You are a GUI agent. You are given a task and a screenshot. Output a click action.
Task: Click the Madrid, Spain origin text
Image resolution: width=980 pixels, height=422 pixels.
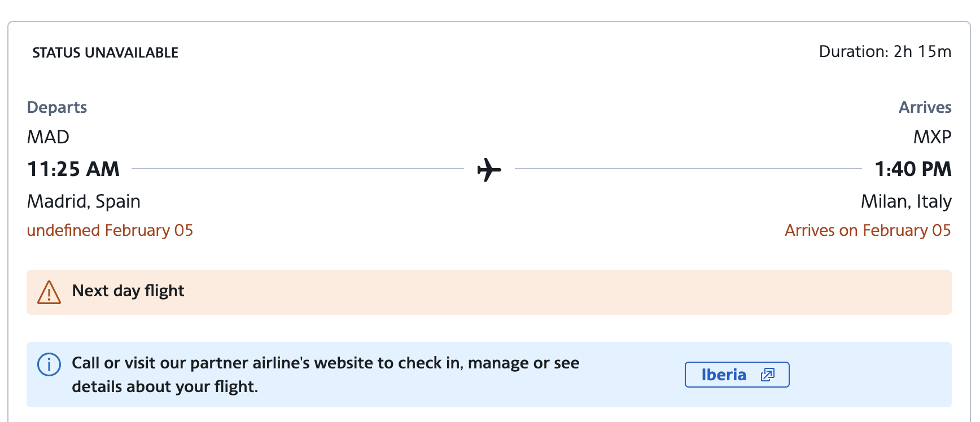coord(84,201)
